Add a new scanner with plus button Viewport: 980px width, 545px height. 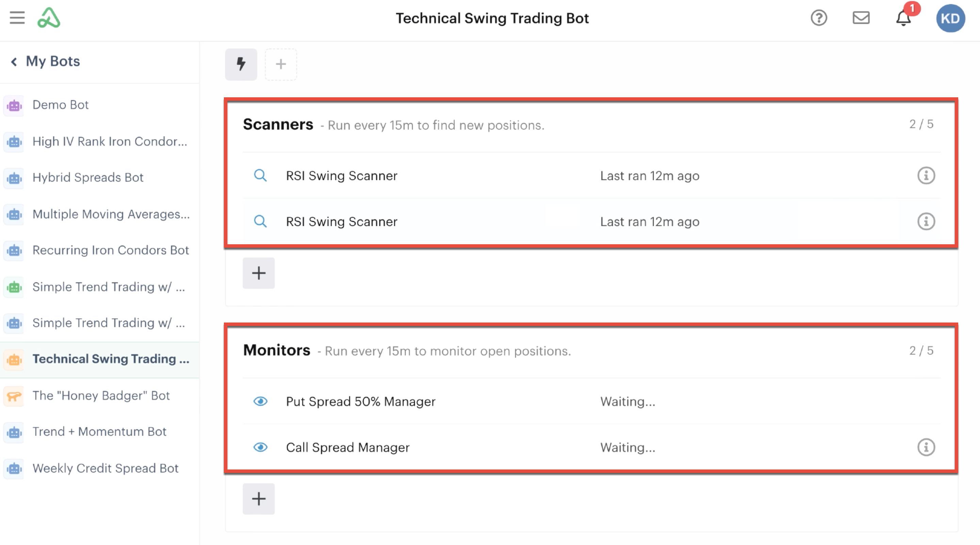click(259, 273)
